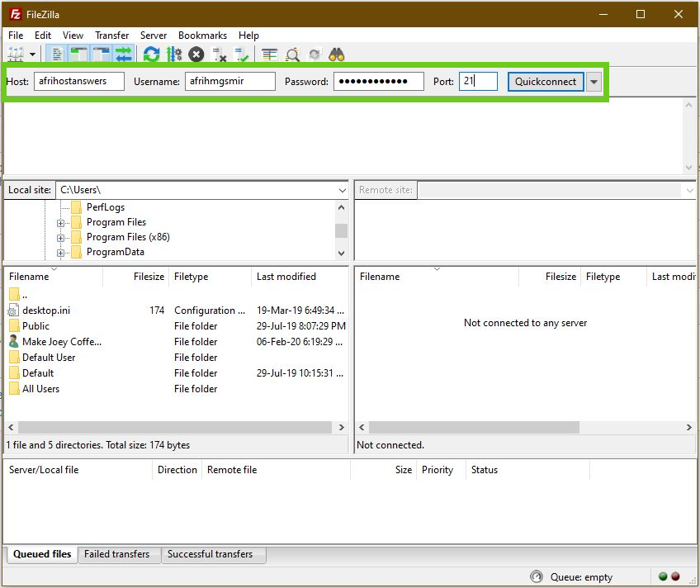Open the Transfer menu

111,36
